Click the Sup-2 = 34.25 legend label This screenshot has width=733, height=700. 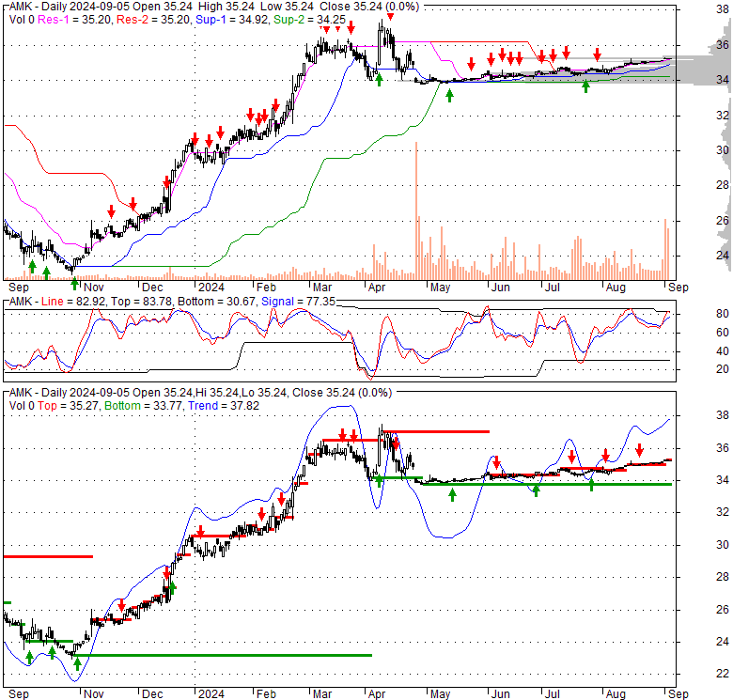[x=309, y=20]
